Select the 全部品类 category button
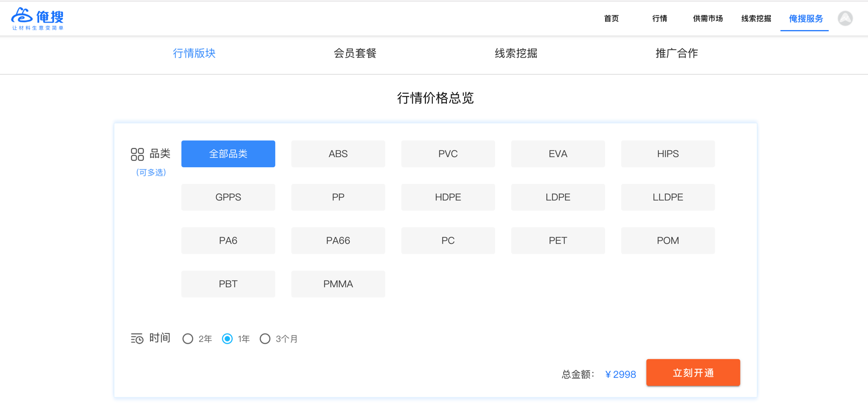 tap(228, 154)
